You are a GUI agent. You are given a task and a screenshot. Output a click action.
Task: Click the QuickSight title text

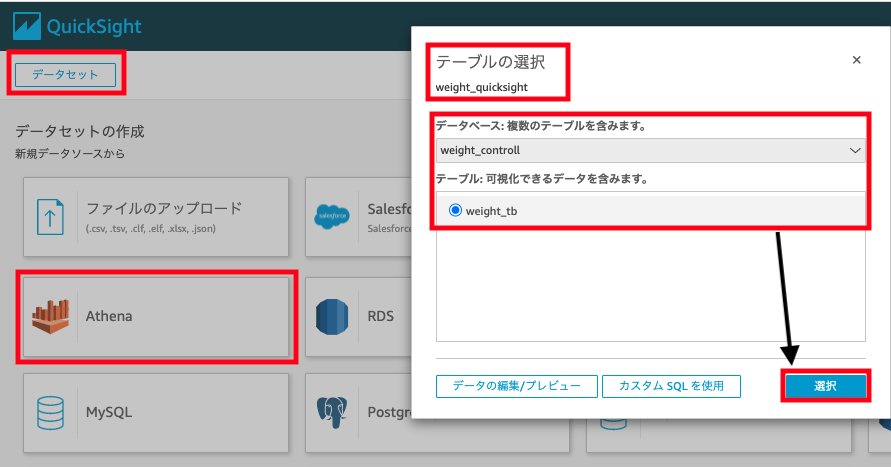point(94,26)
